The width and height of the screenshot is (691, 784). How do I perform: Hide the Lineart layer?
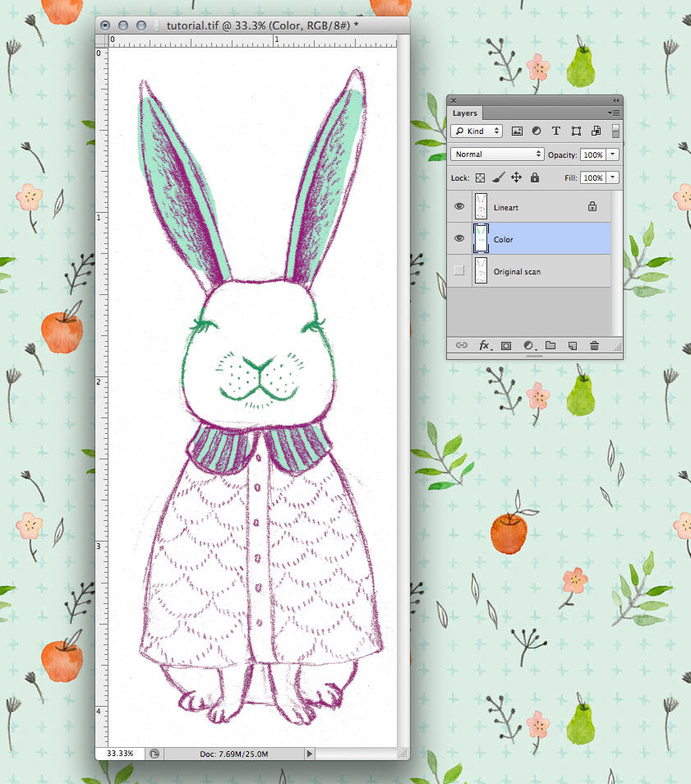(x=459, y=207)
